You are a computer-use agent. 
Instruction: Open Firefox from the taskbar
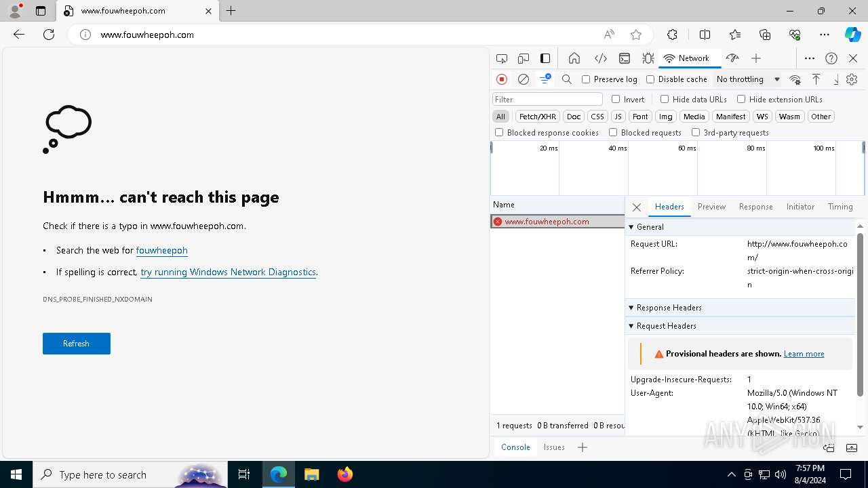tap(345, 474)
